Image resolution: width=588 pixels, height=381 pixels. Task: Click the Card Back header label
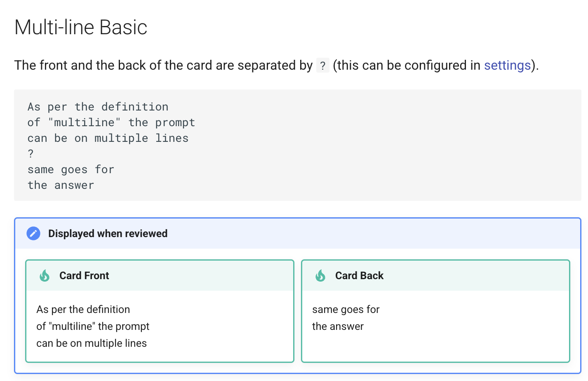tap(359, 275)
